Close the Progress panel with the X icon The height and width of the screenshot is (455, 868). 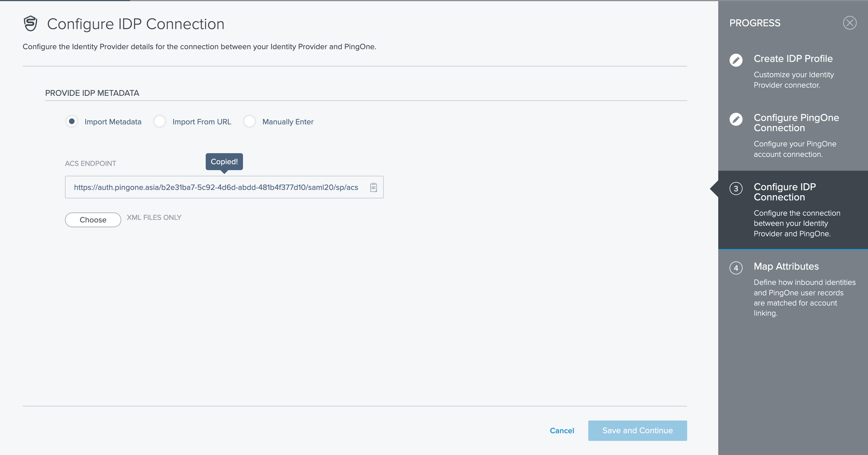tap(850, 23)
